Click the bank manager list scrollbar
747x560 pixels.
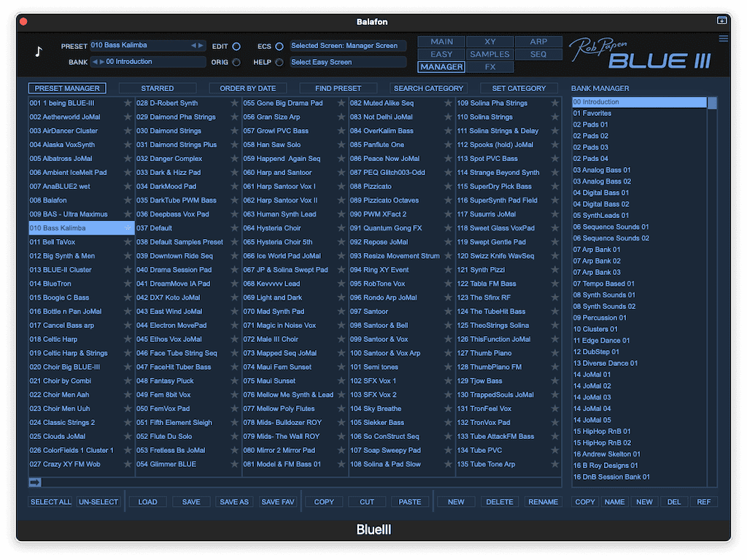[x=712, y=292]
